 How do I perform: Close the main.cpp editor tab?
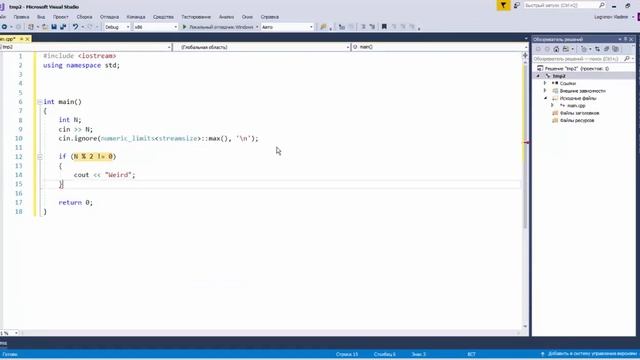coord(27,39)
